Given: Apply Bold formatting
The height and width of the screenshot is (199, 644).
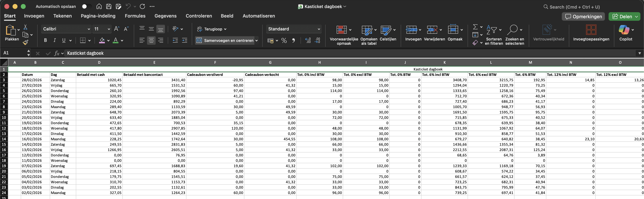Looking at the screenshot, I should click(x=45, y=40).
